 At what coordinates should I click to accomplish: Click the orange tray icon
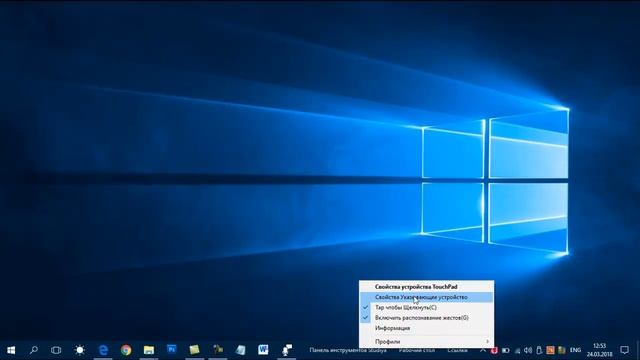550,350
